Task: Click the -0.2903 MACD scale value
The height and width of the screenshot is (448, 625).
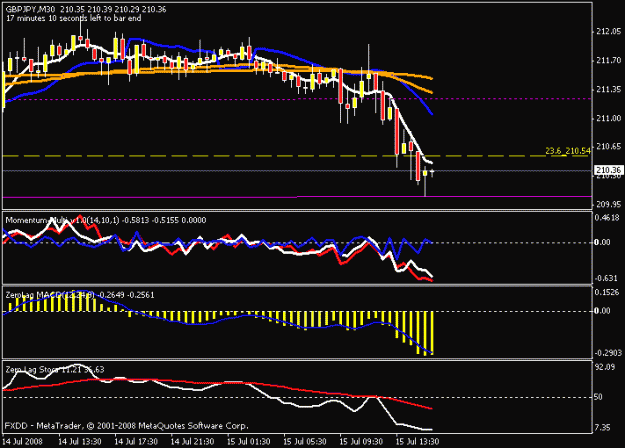Action: click(x=608, y=353)
